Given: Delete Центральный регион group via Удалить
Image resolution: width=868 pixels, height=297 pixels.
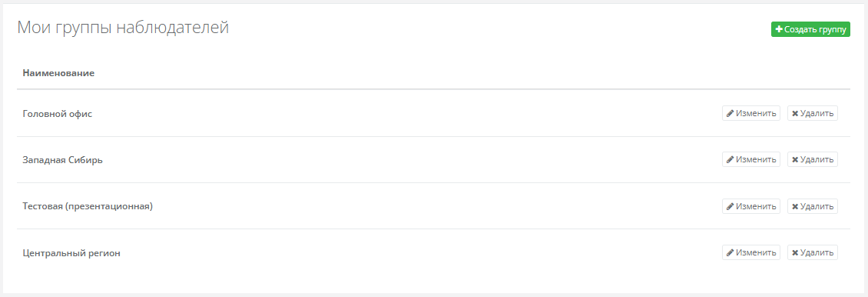Looking at the screenshot, I should (x=813, y=252).
